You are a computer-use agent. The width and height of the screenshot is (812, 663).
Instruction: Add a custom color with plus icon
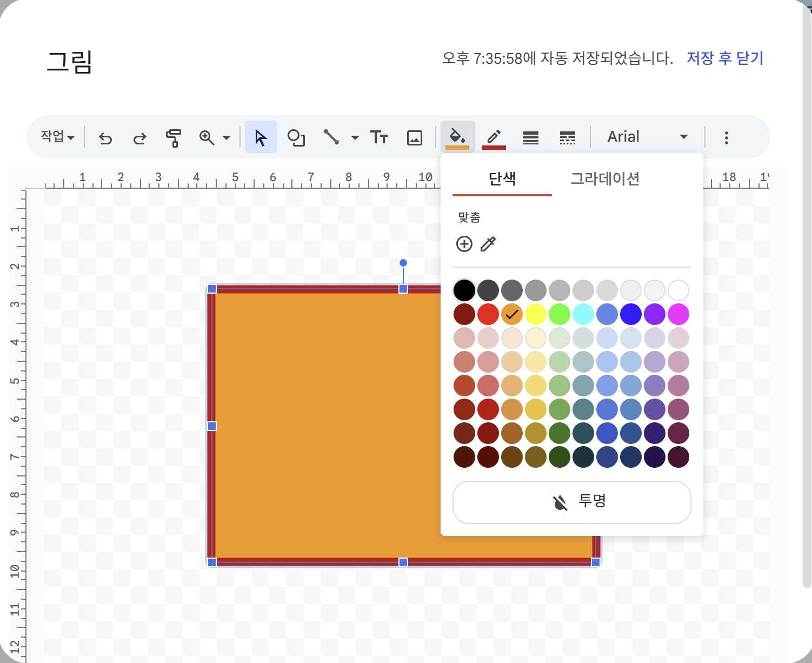pyautogui.click(x=464, y=244)
